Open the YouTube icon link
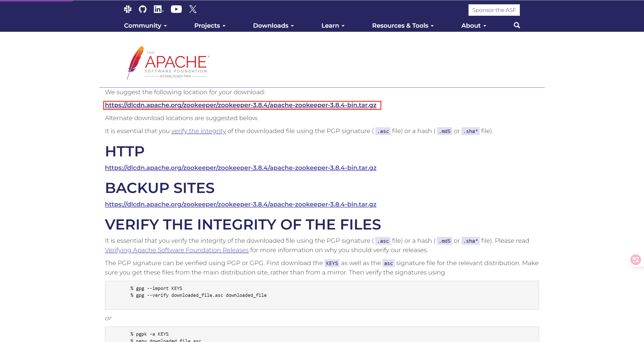This screenshot has height=342, width=644. tap(176, 9)
